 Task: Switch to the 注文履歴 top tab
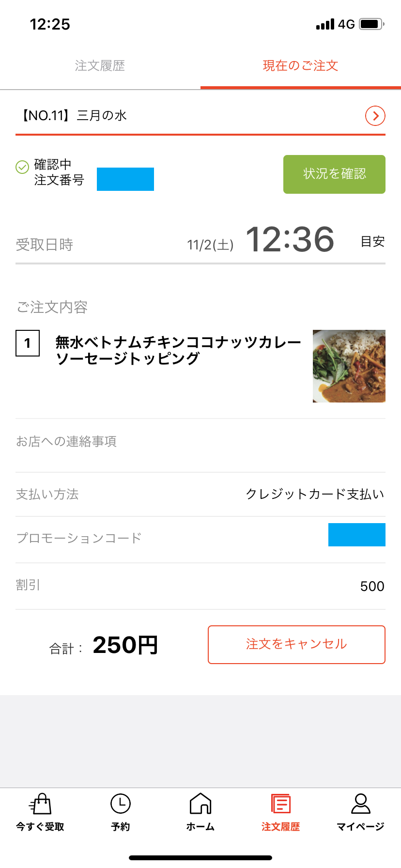pos(100,66)
